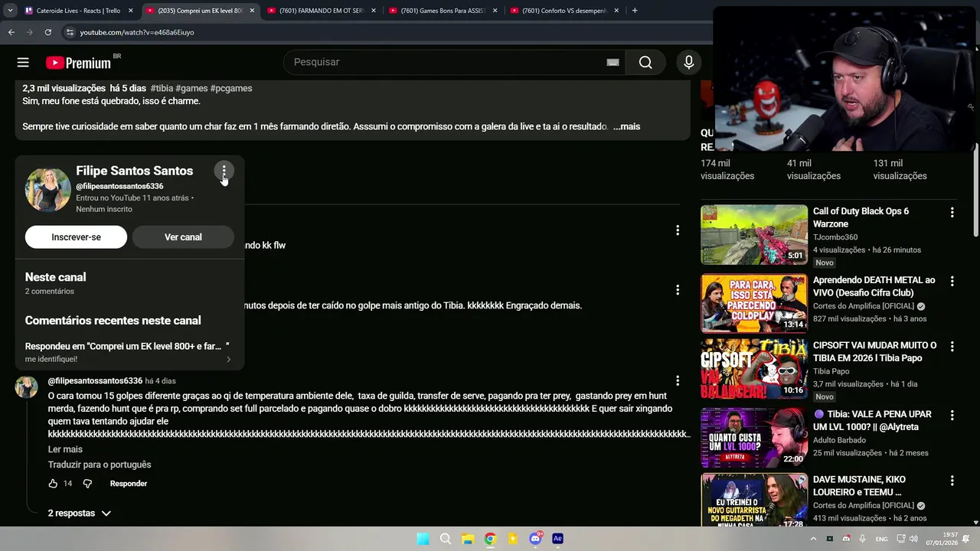This screenshot has width=980, height=551.
Task: Click Responder on the comment
Action: click(x=129, y=484)
